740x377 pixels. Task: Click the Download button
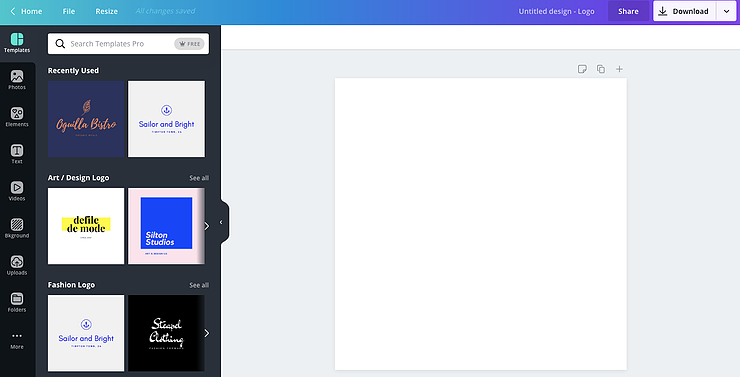(684, 11)
